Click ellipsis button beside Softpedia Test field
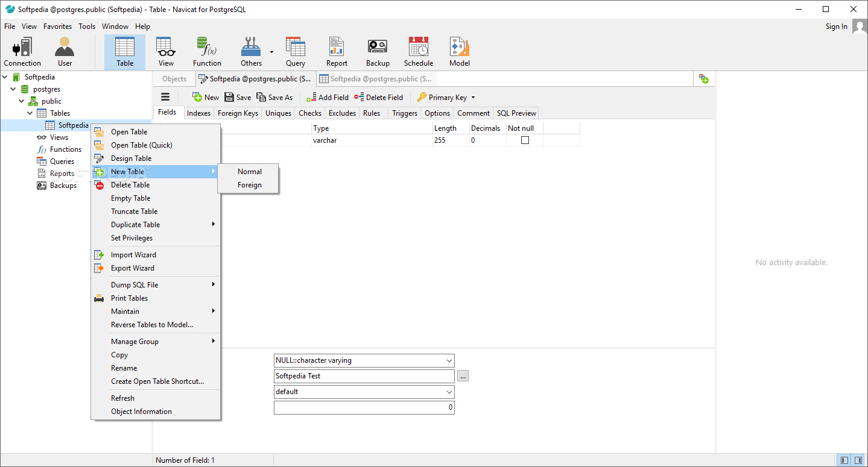Screen dimensions: 868x467 click(x=463, y=376)
